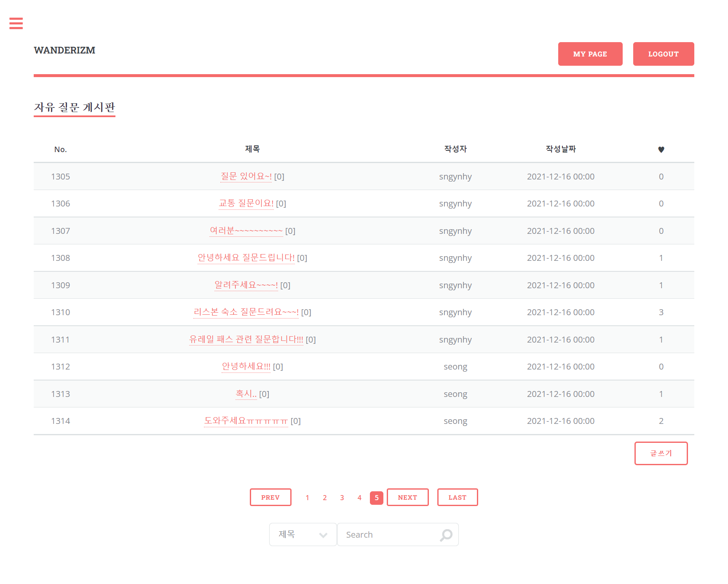Click post number 1307
The height and width of the screenshot is (584, 728).
click(x=61, y=231)
